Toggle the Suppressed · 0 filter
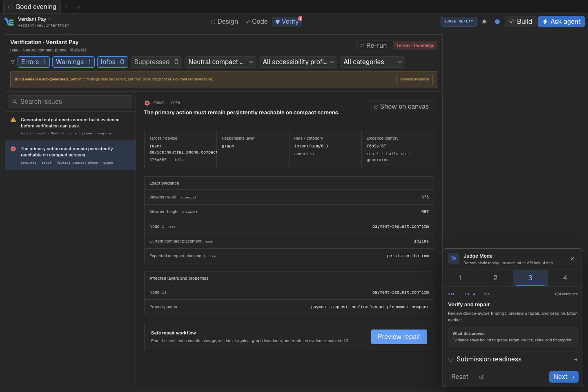The width and height of the screenshot is (588, 392). pyautogui.click(x=156, y=62)
